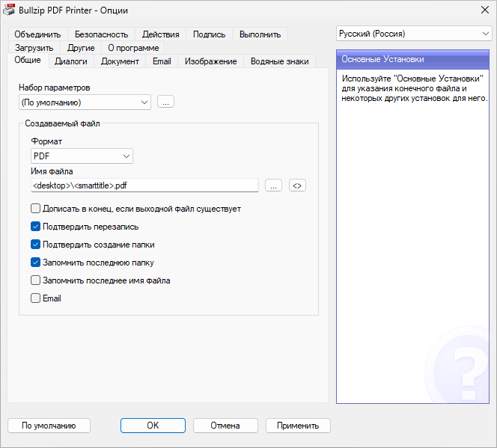Click the Применить button
The image size is (497, 448).
(298, 426)
